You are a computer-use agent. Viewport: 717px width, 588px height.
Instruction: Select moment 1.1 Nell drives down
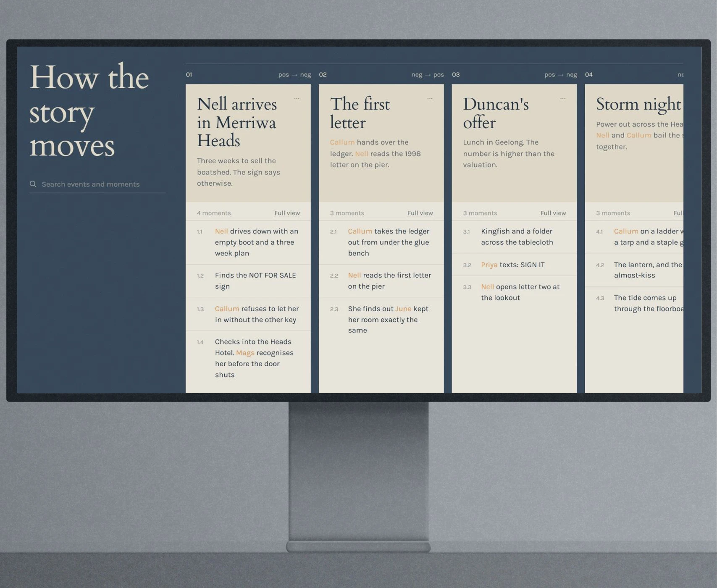pos(248,242)
